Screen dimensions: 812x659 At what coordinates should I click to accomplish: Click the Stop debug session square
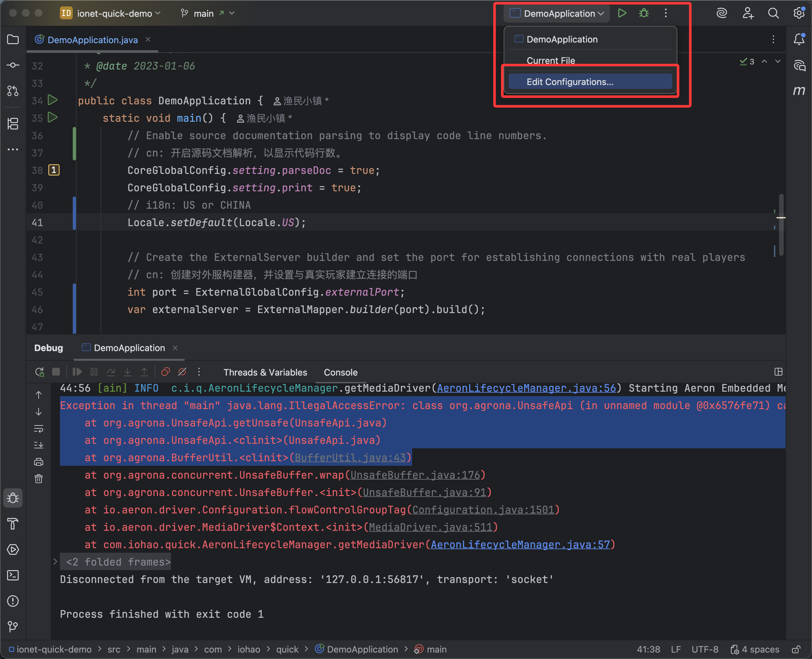click(x=56, y=372)
